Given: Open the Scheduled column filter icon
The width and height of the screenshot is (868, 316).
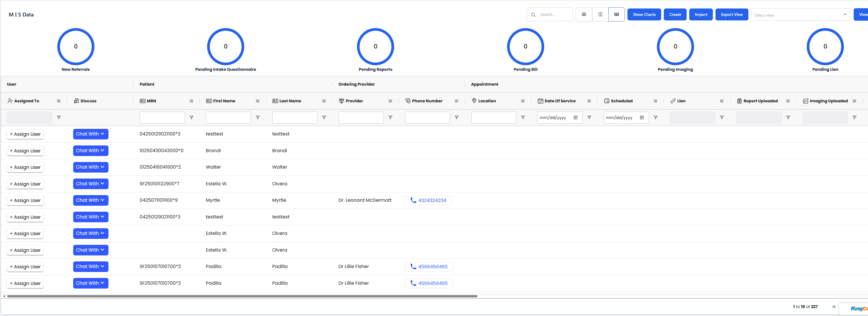Looking at the screenshot, I should pos(655,117).
